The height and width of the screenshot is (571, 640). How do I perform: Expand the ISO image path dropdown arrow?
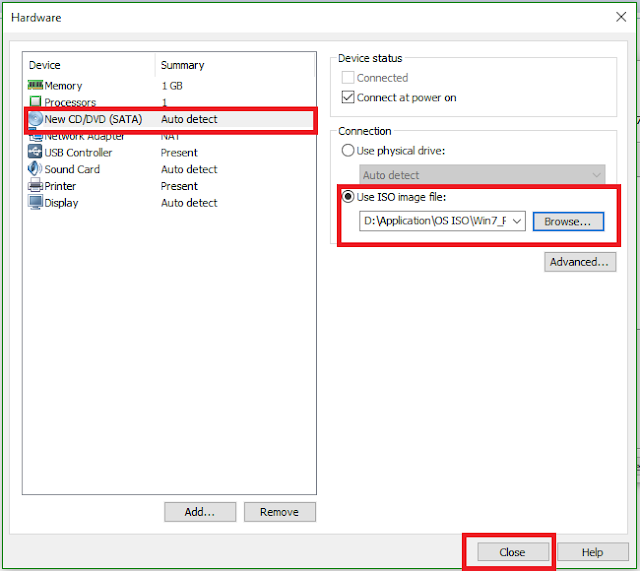coord(517,221)
